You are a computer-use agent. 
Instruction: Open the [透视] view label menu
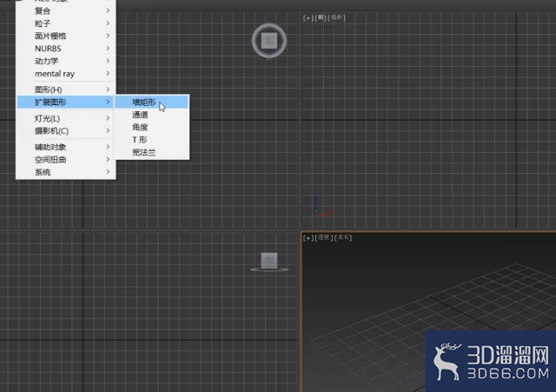324,237
